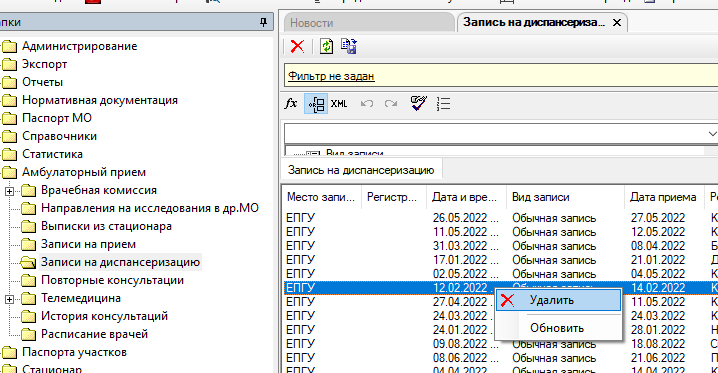
Task: Click the fx formula icon
Action: coord(291,104)
